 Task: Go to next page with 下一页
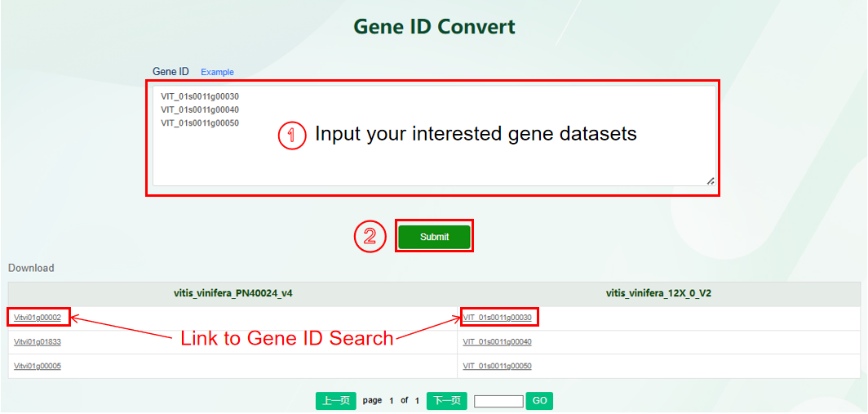[446, 401]
